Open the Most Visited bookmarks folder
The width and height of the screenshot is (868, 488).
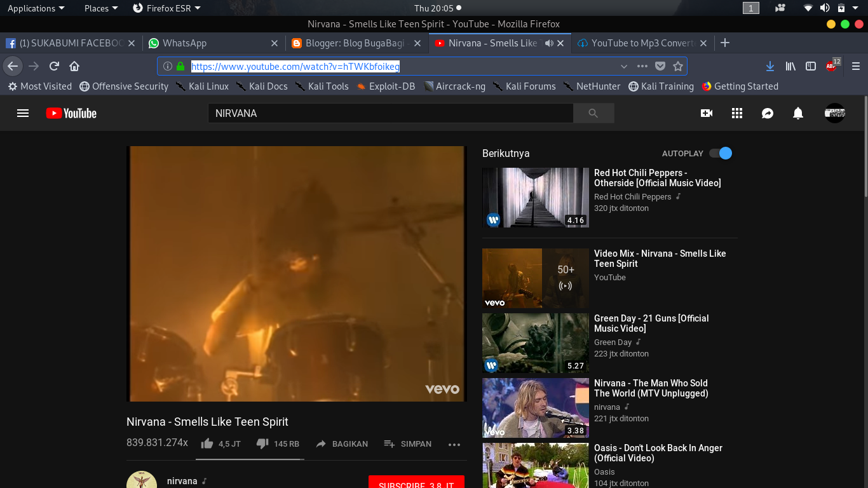coord(39,86)
